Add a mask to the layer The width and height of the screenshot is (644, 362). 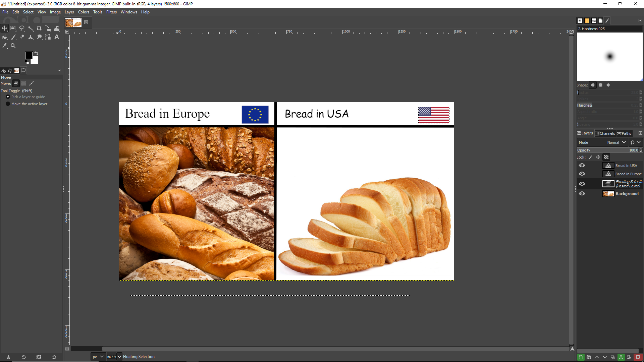629,357
